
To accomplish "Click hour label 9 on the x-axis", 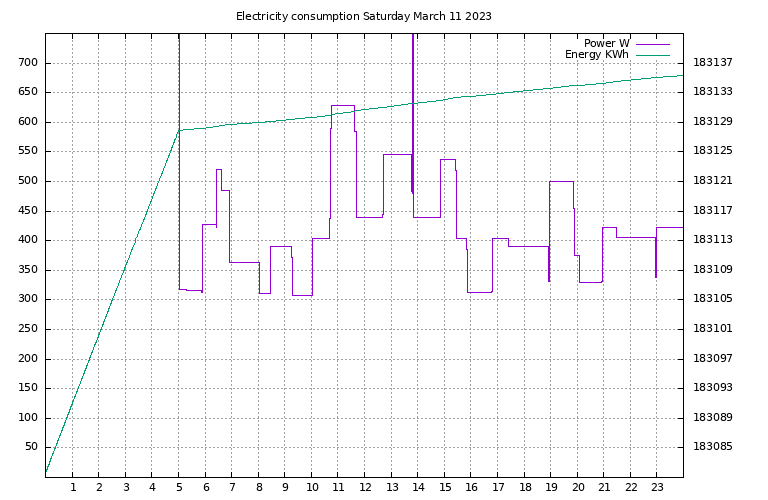I will pos(286,488).
